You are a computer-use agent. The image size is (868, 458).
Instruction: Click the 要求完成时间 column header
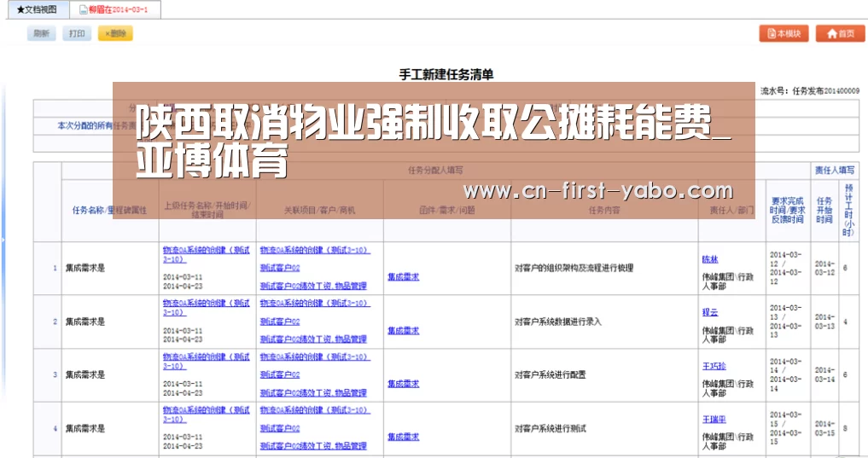pyautogui.click(x=788, y=210)
